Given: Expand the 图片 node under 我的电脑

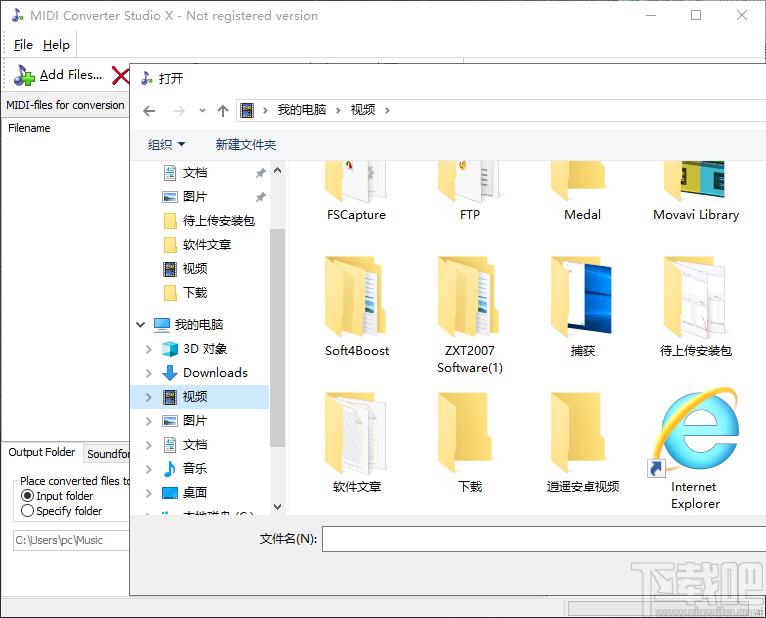Looking at the screenshot, I should 149,421.
